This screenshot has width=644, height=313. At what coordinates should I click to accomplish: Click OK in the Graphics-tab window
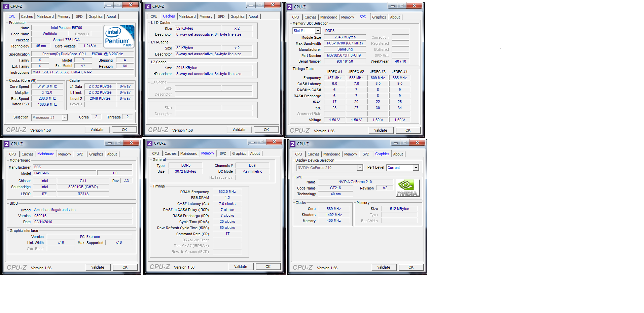coord(411,267)
